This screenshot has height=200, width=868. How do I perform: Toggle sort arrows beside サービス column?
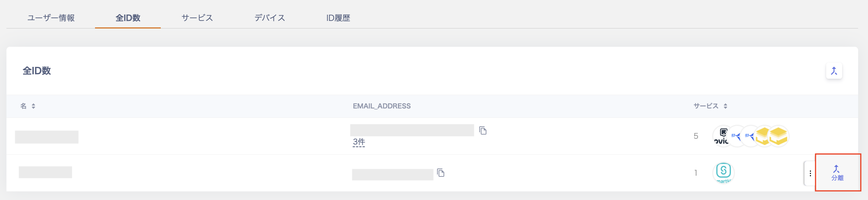pos(725,106)
